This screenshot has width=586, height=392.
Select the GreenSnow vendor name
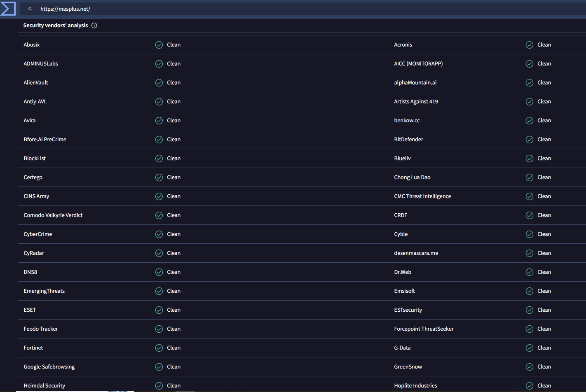click(x=408, y=367)
